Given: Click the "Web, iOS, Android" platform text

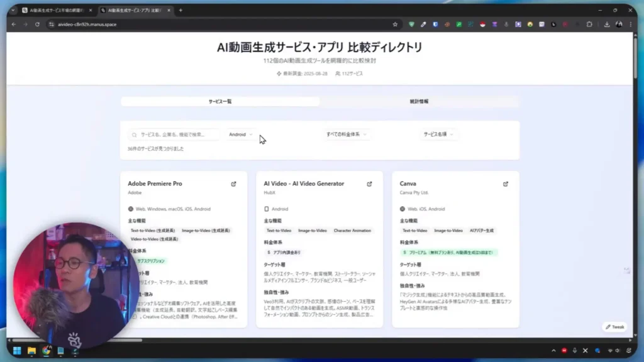Looking at the screenshot, I should coord(426,209).
